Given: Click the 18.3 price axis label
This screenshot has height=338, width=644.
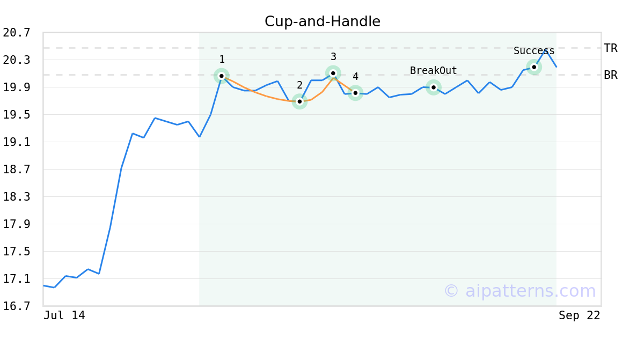Looking at the screenshot, I should [x=17, y=197].
